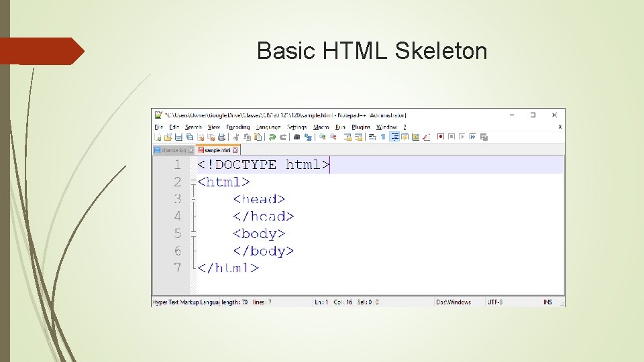Click the Save All toolbar icon
Image resolution: width=644 pixels, height=362 pixels.
tap(190, 137)
